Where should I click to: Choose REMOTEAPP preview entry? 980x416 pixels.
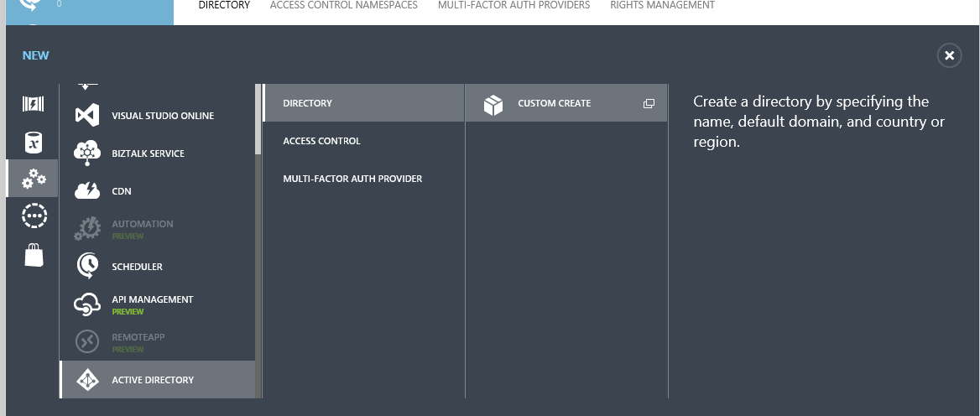tap(158, 341)
